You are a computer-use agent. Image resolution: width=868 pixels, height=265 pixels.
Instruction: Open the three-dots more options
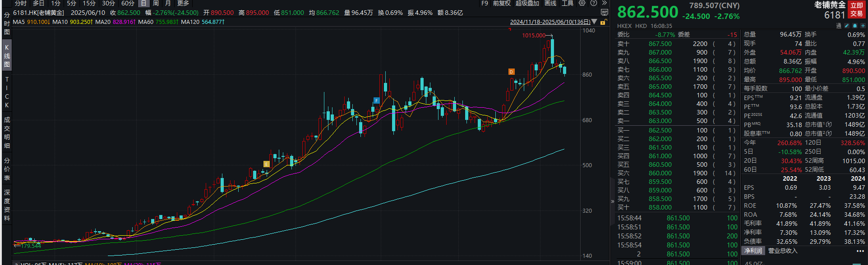pos(860,251)
